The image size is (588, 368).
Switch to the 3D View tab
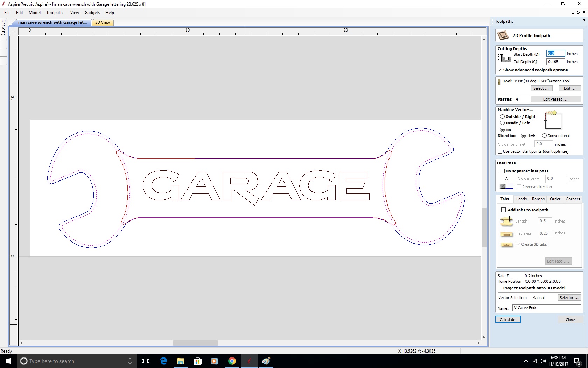point(103,22)
